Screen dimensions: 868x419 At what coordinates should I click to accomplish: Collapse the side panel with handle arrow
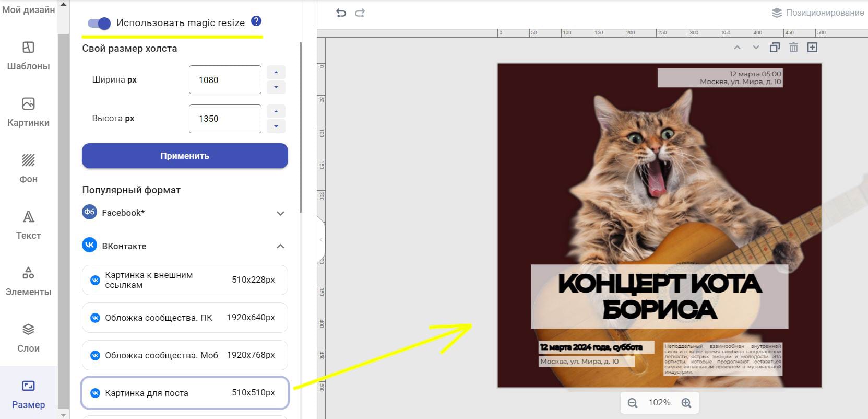(x=321, y=240)
